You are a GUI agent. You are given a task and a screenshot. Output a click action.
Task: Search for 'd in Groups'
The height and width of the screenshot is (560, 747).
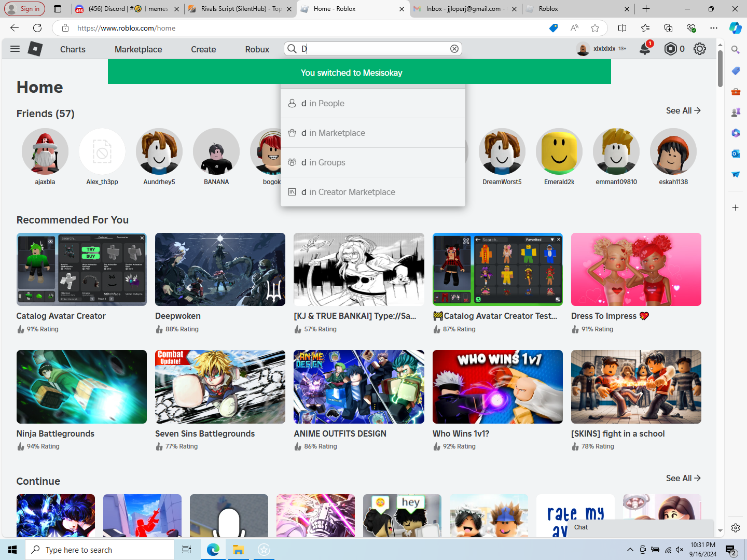[373, 162]
